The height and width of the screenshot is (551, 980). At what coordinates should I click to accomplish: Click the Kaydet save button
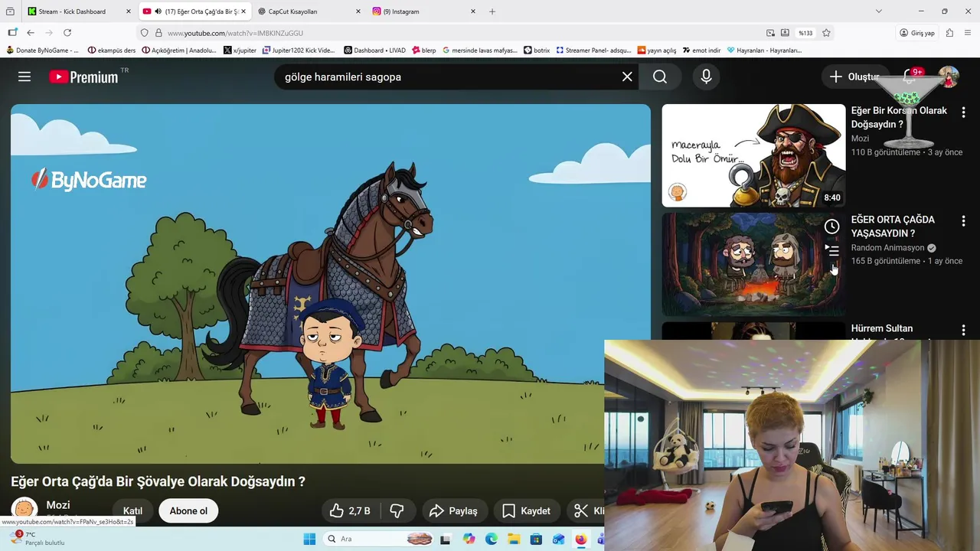point(526,510)
